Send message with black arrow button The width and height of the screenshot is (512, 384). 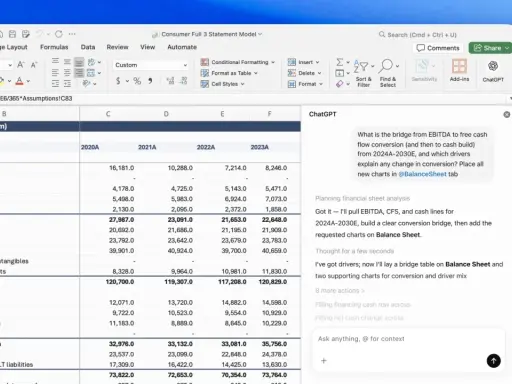pos(493,361)
